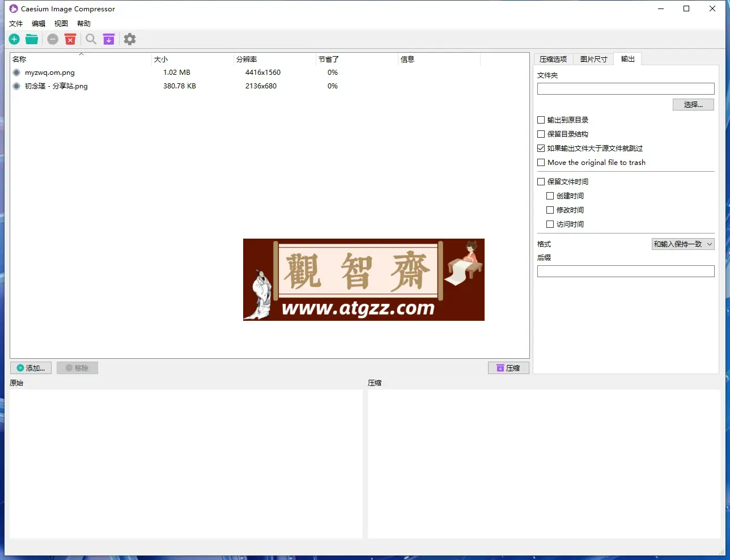730x560 pixels.
Task: Open the 帮助 menu
Action: click(84, 24)
